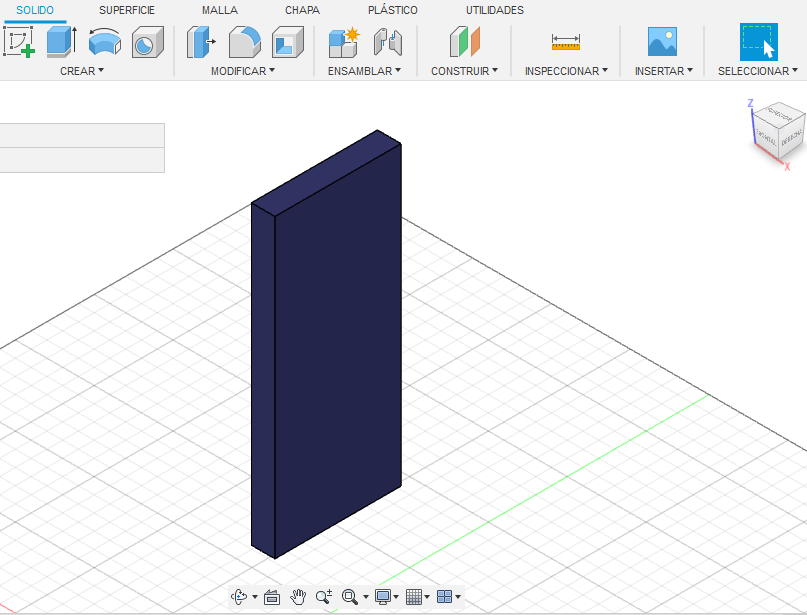Click the ViewCube FRONTAL face

[x=766, y=137]
